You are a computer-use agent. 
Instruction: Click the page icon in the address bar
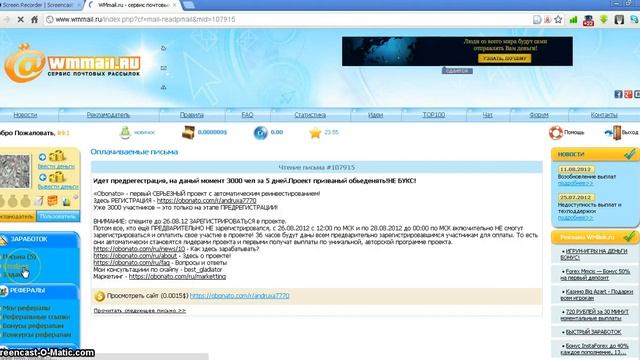pyautogui.click(x=537, y=20)
